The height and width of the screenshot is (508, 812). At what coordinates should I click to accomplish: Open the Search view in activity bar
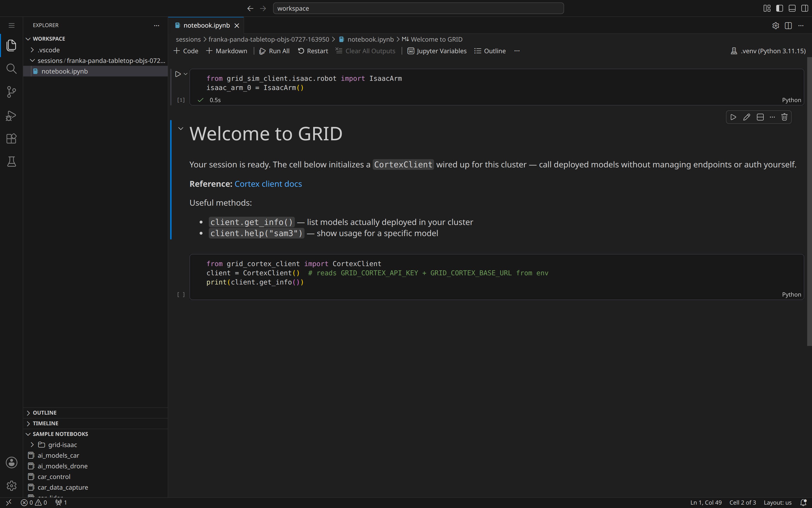click(x=11, y=68)
